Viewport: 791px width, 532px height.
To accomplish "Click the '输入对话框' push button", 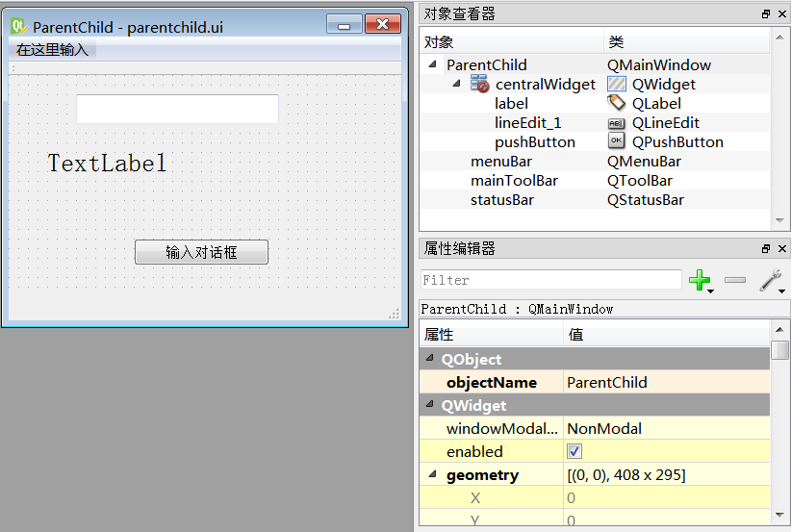I will click(201, 252).
